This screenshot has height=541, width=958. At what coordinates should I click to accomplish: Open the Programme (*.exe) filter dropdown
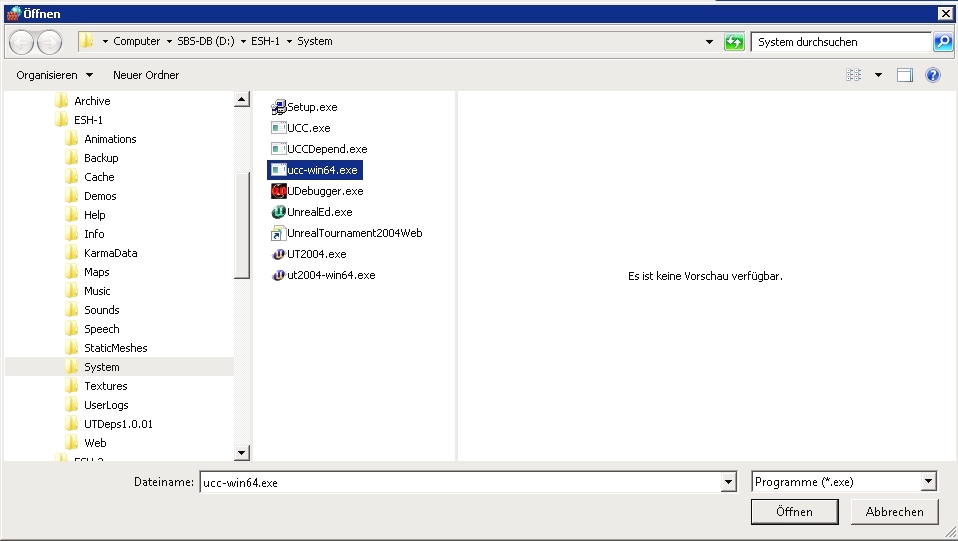click(929, 482)
